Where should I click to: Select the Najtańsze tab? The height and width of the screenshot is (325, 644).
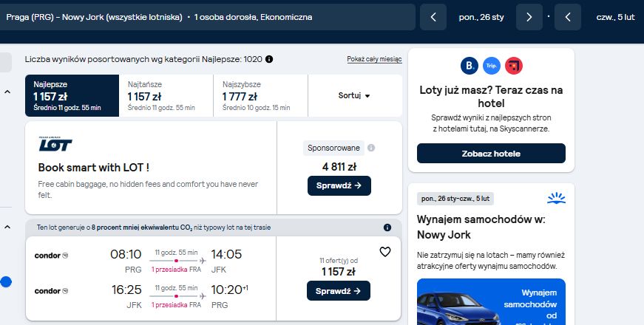click(166, 95)
